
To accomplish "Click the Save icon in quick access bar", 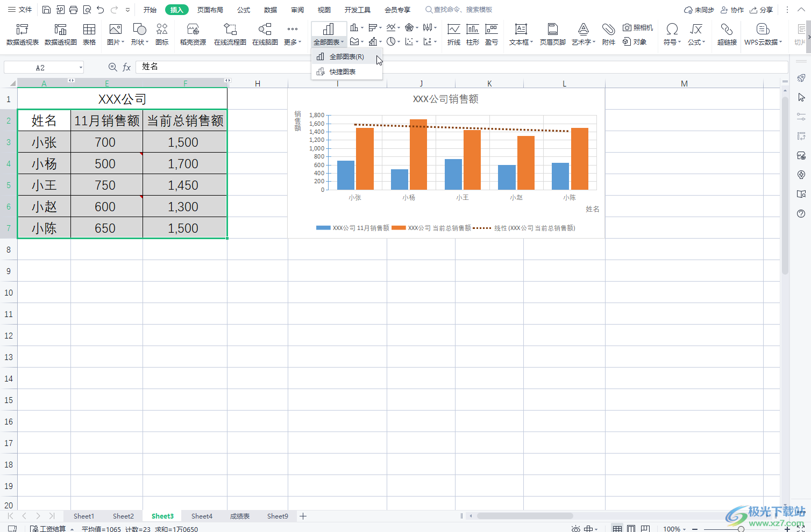I will (46, 10).
